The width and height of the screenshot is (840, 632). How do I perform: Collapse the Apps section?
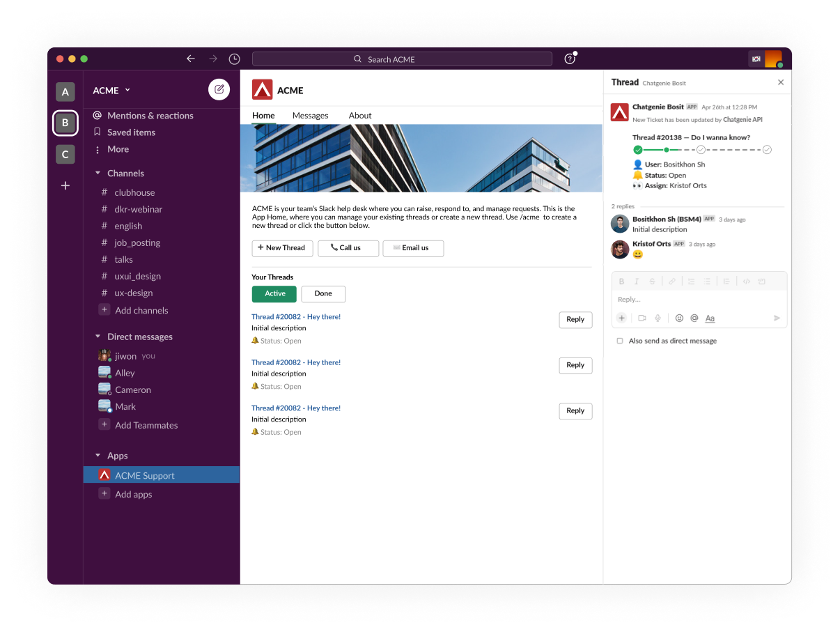pyautogui.click(x=98, y=456)
